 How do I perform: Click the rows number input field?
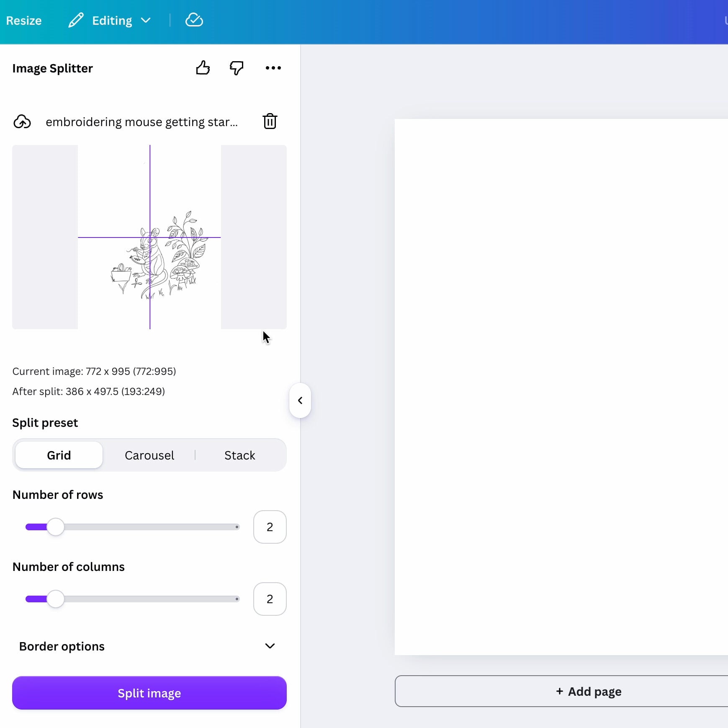click(270, 527)
